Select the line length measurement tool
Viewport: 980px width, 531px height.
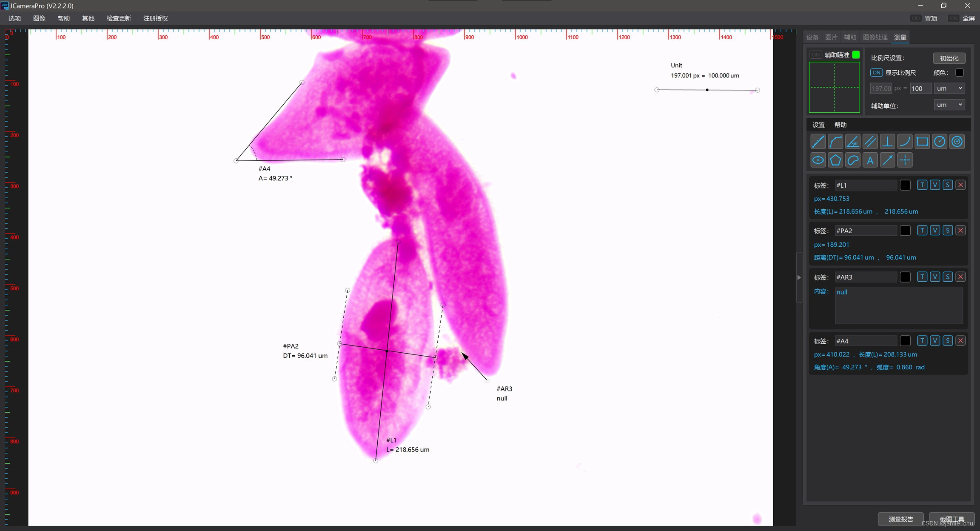coord(818,142)
